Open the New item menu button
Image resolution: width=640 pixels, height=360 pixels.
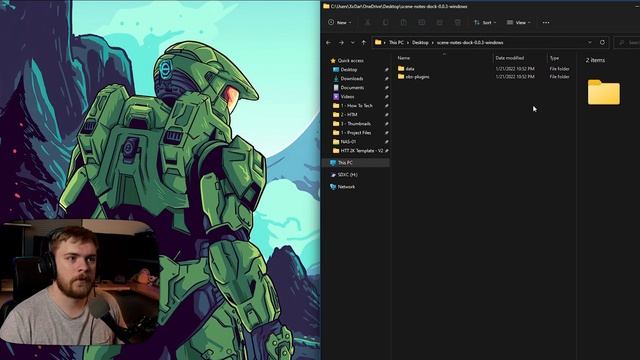click(340, 22)
